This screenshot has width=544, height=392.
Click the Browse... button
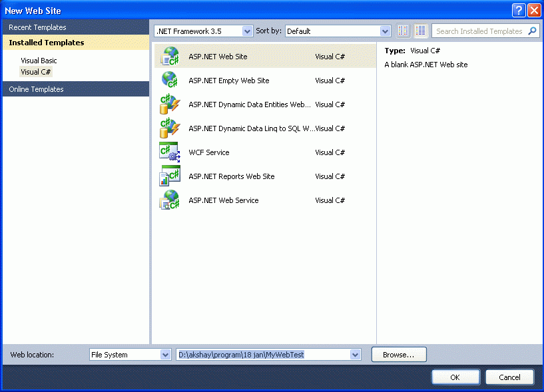399,355
